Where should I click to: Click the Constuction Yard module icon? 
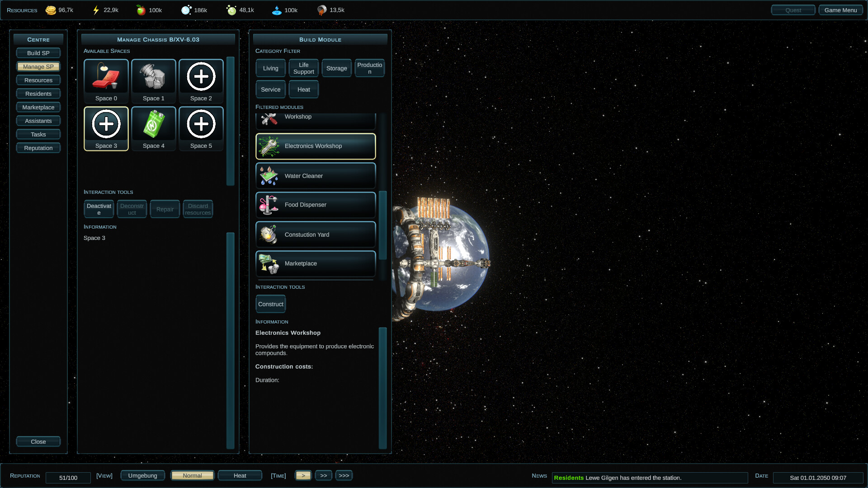coord(269,235)
